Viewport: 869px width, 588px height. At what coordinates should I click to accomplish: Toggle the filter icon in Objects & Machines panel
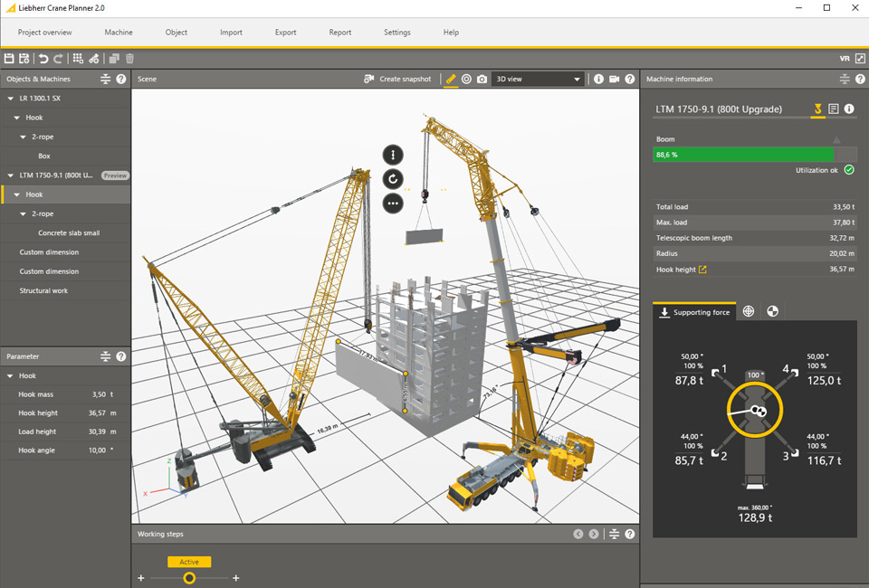click(x=106, y=79)
